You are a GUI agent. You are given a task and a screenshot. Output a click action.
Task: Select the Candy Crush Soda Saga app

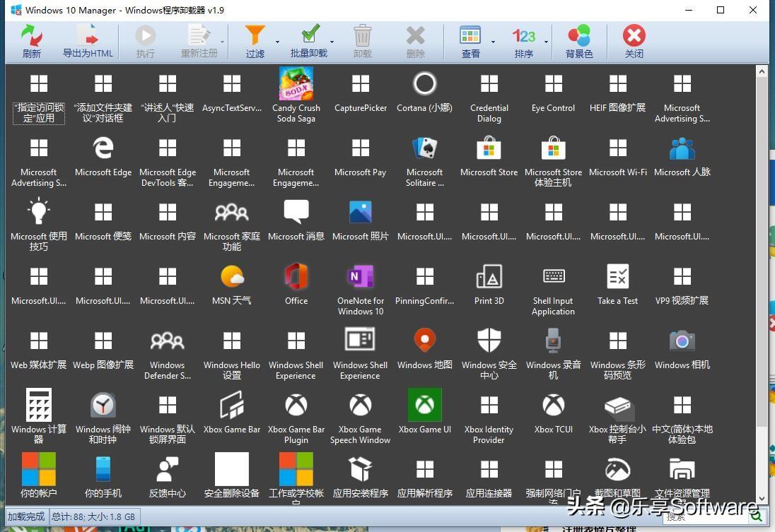pos(296,83)
